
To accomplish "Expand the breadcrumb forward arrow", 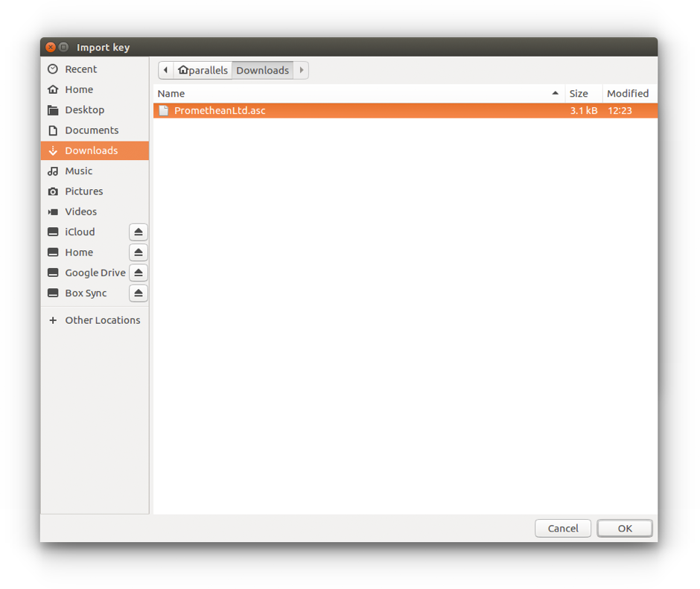I will (301, 69).
